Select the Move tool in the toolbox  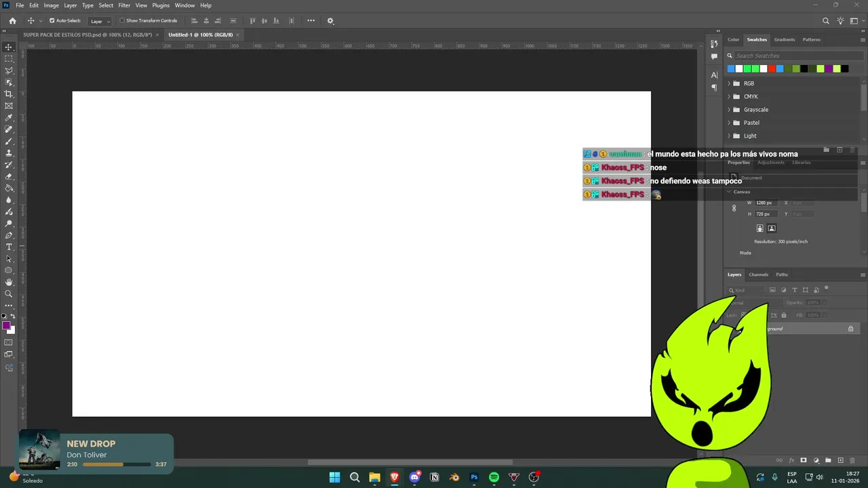click(9, 47)
